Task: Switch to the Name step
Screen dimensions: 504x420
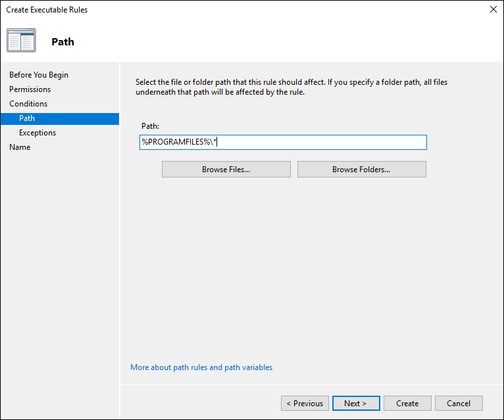Action: click(x=20, y=147)
